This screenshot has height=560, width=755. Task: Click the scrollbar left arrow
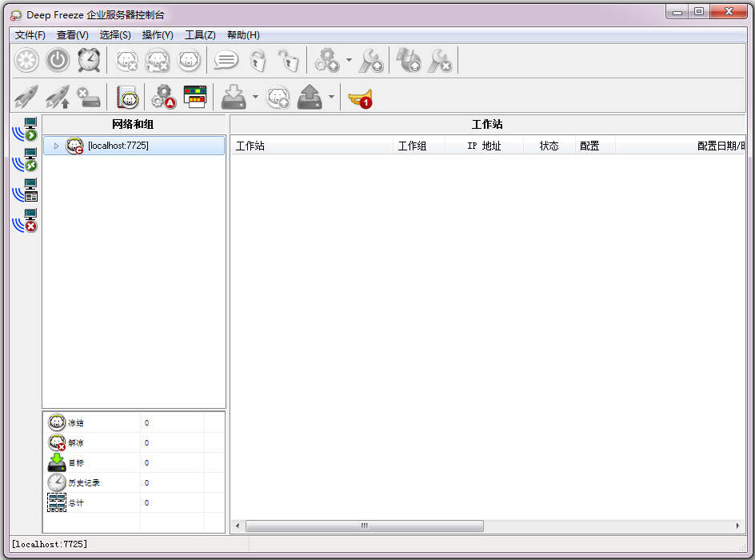[238, 526]
